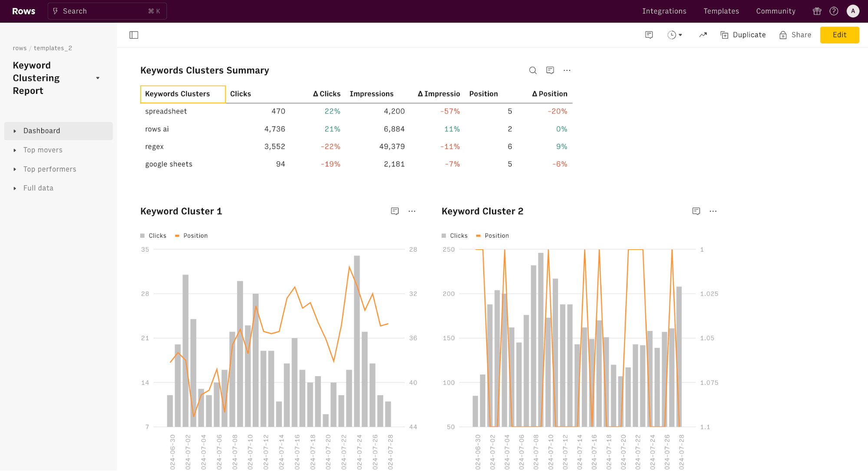Click the rows breadcrumb link
Screen dimensions: 868x471
(20, 48)
